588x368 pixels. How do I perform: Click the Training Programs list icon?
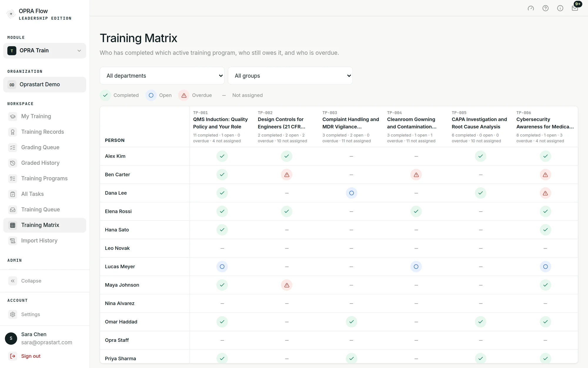click(x=13, y=179)
